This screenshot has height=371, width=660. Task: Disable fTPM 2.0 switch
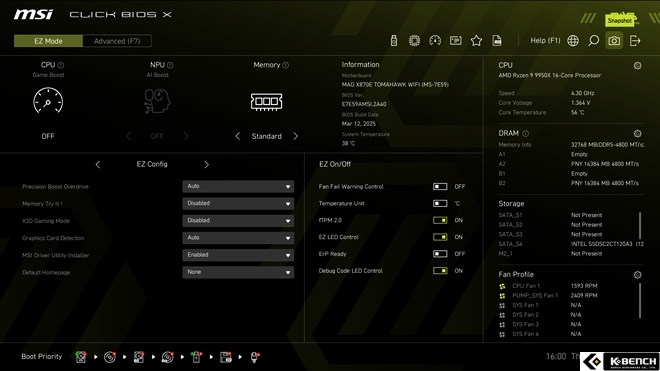[x=440, y=220]
